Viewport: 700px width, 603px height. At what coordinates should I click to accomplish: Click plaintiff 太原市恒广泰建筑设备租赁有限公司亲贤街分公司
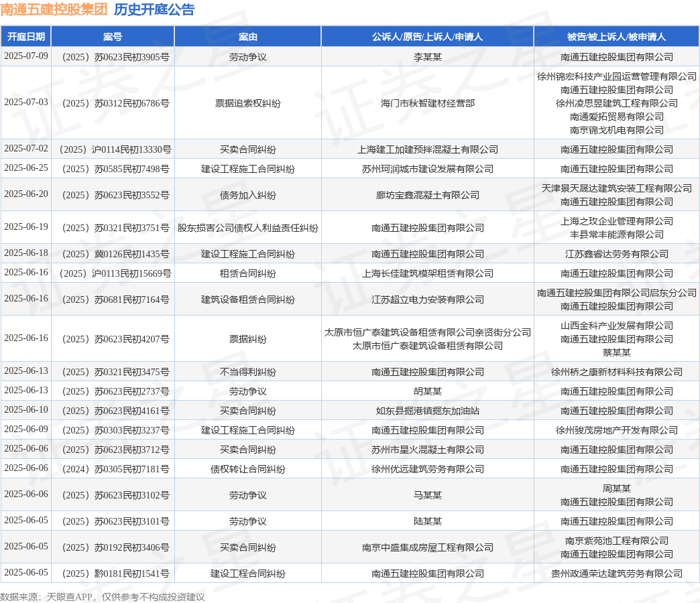pyautogui.click(x=427, y=333)
